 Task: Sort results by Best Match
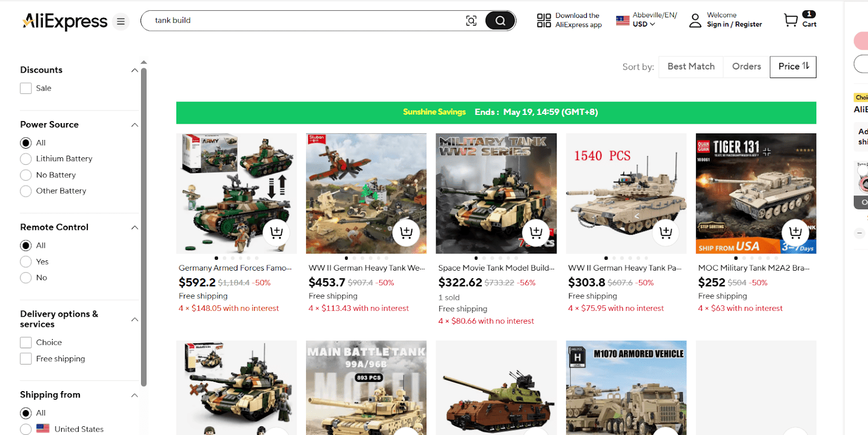[x=691, y=67]
